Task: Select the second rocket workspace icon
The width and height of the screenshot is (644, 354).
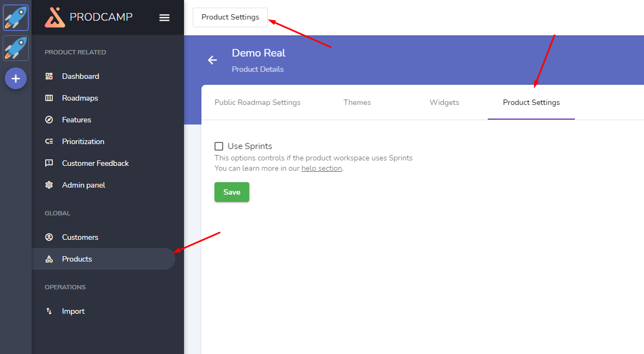Action: pyautogui.click(x=16, y=48)
